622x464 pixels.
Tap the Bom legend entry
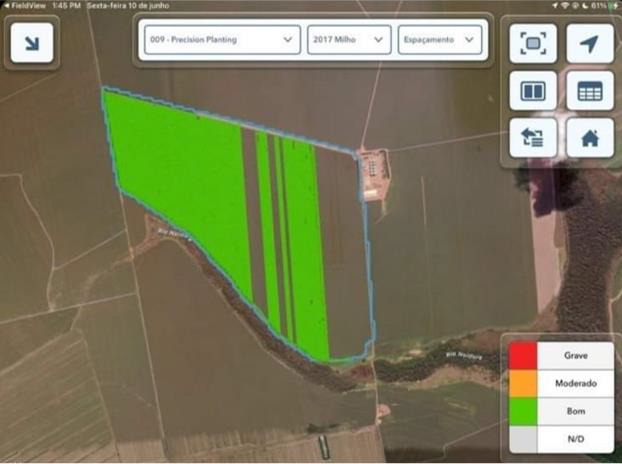click(x=575, y=411)
